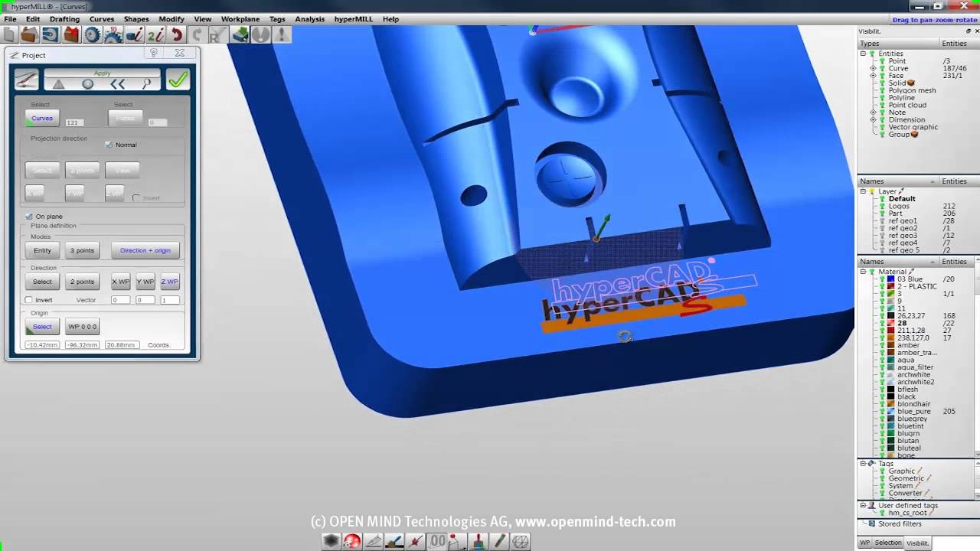Click the blue_pure material color swatch
Image resolution: width=980 pixels, height=551 pixels.
891,412
